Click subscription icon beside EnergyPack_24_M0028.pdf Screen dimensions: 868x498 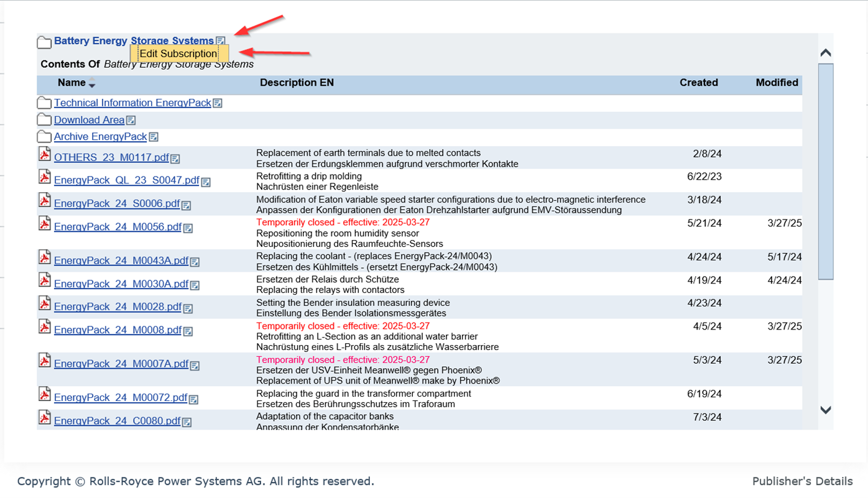[x=188, y=308]
